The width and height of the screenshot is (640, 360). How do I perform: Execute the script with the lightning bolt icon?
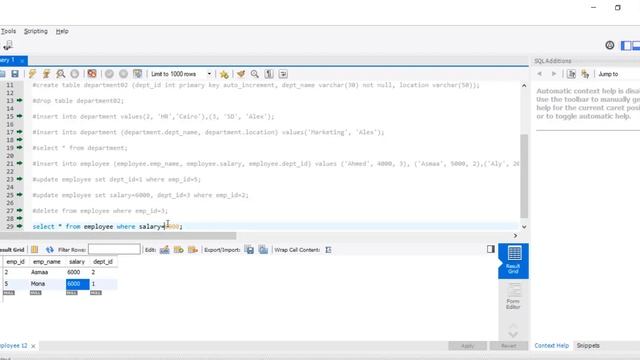click(x=32, y=74)
